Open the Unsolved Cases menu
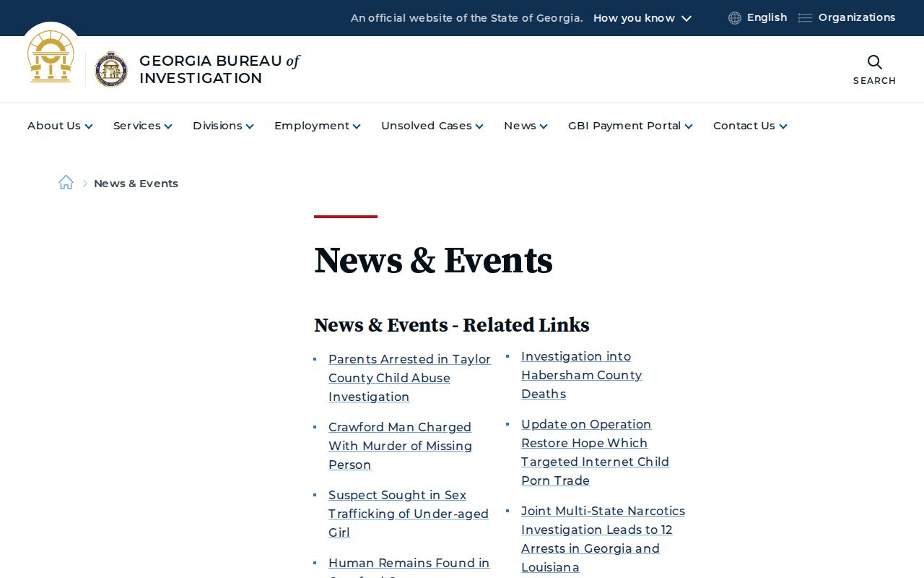Screen dimensions: 924x578 [x=432, y=126]
